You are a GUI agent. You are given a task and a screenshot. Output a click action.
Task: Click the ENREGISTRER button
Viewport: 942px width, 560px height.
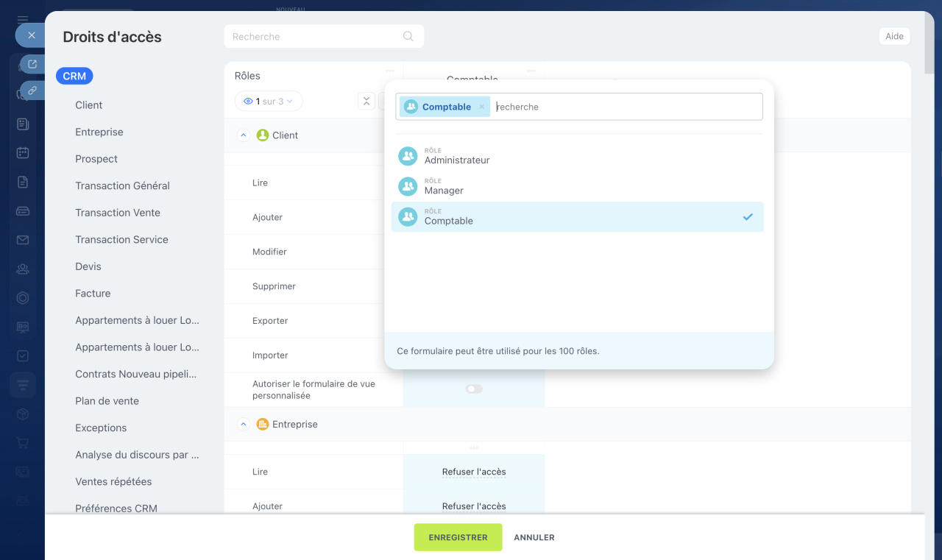(458, 537)
